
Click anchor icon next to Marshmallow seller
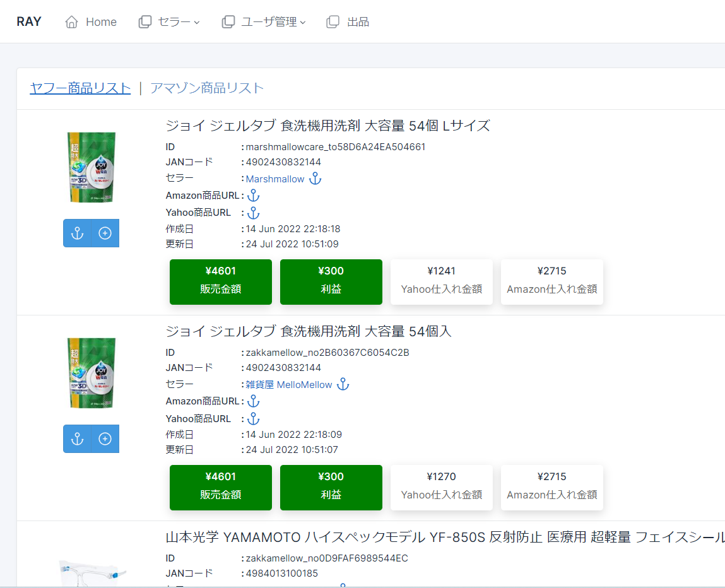coord(315,179)
